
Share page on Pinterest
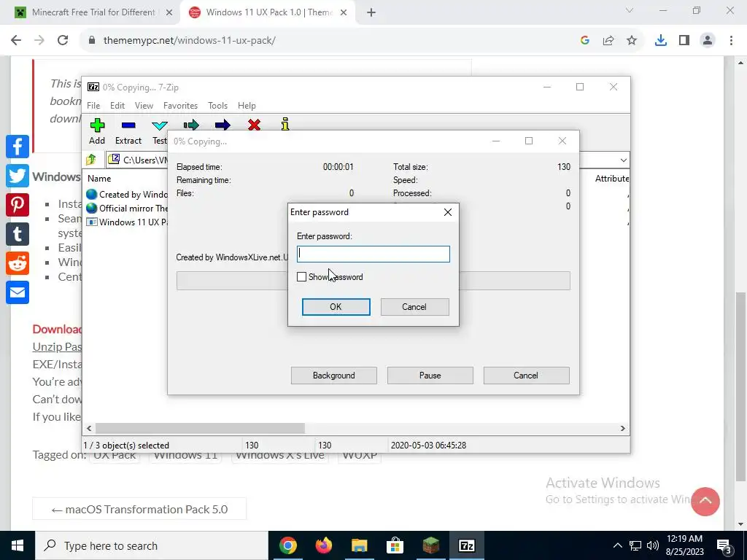[x=18, y=205]
